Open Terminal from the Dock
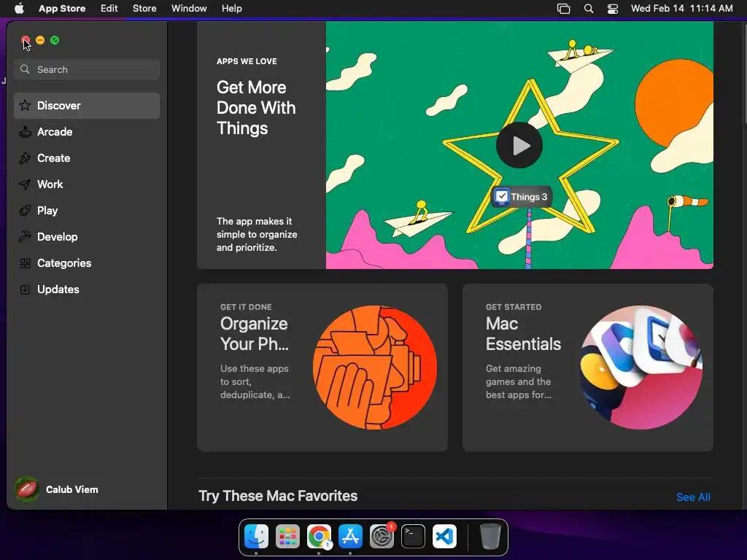 pyautogui.click(x=413, y=537)
